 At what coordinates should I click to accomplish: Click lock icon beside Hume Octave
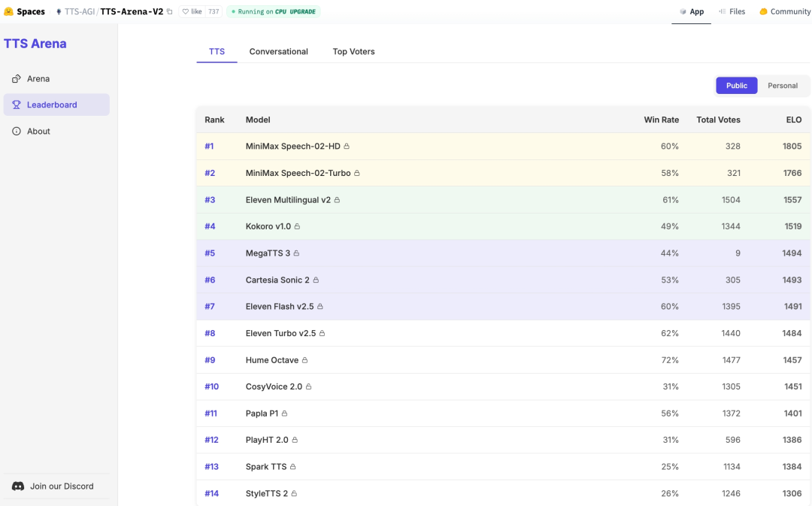click(304, 360)
